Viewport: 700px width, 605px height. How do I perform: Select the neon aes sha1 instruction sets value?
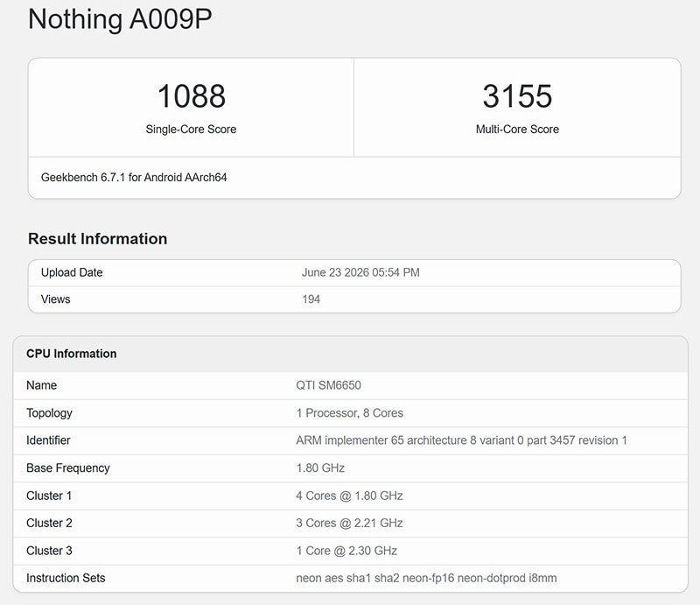tap(426, 578)
